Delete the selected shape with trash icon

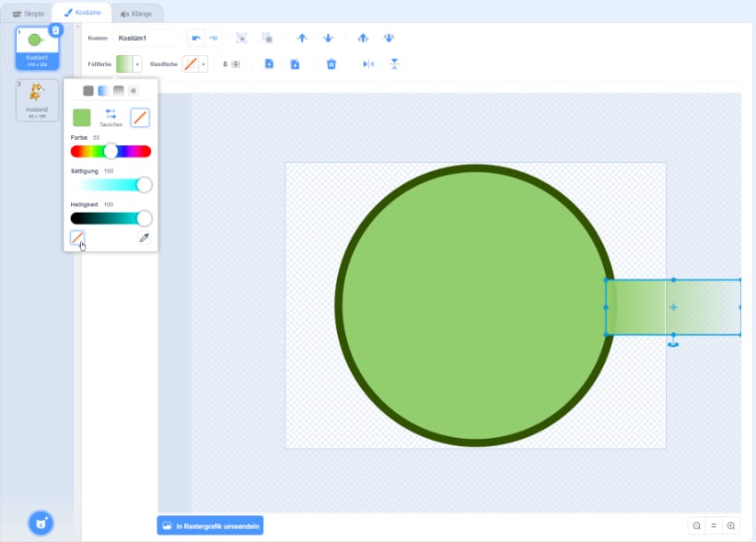click(331, 64)
